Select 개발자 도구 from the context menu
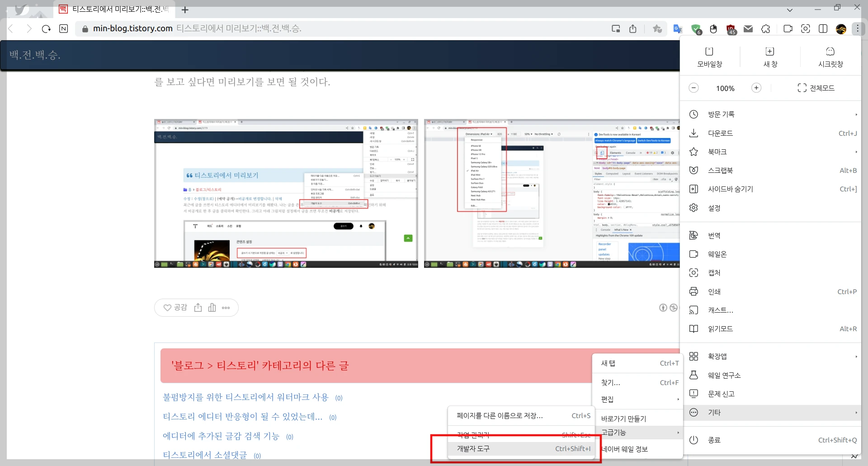 coord(472,448)
